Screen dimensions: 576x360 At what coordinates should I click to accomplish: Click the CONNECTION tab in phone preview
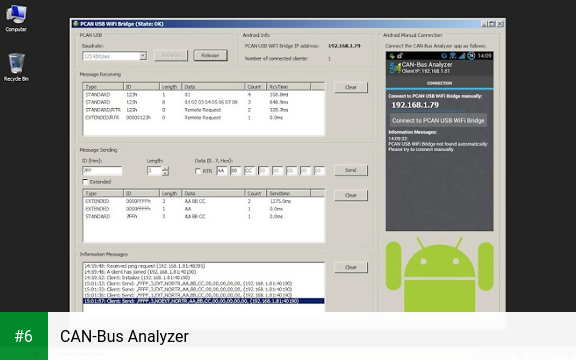coord(439,83)
